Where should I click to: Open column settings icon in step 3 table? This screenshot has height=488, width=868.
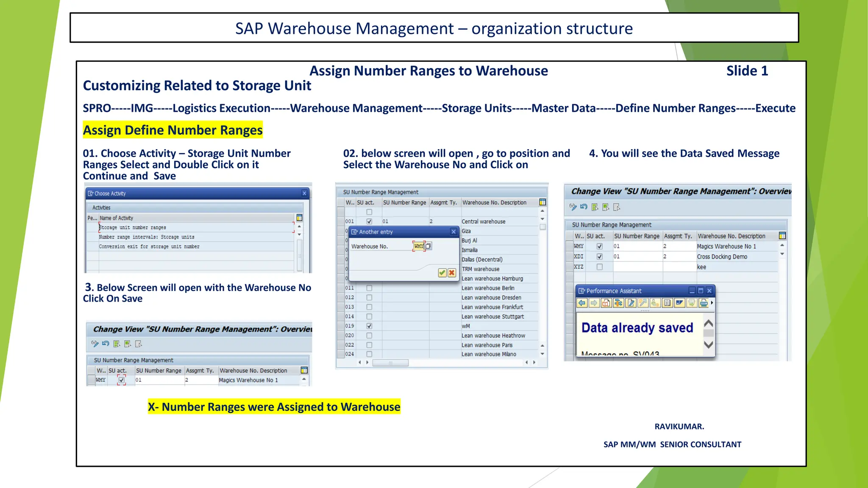(304, 370)
